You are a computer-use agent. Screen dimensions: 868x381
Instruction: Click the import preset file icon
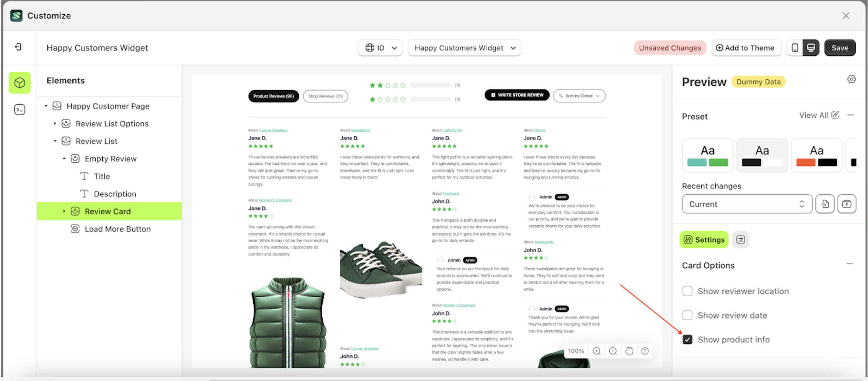[x=825, y=204]
